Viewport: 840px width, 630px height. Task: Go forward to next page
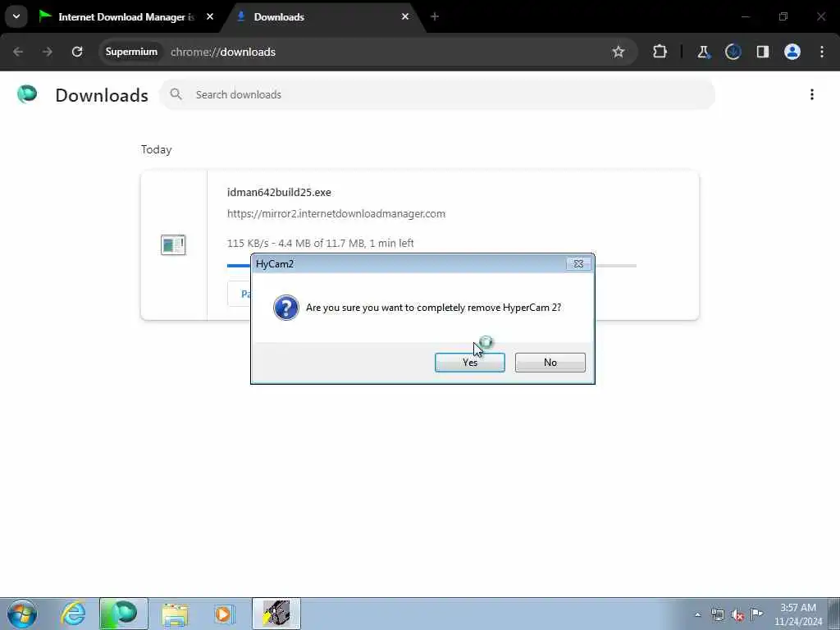[47, 52]
